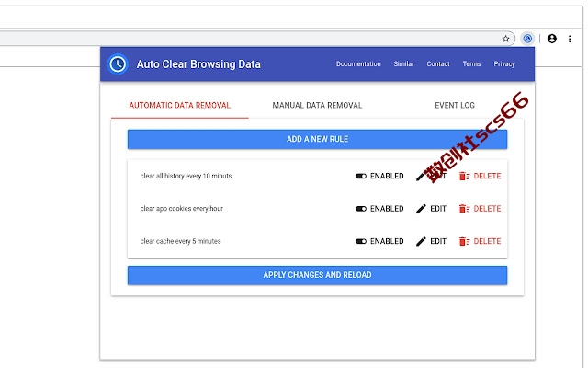Click trash icon for cache rule
Screen dimensions: 588x368
[464, 241]
